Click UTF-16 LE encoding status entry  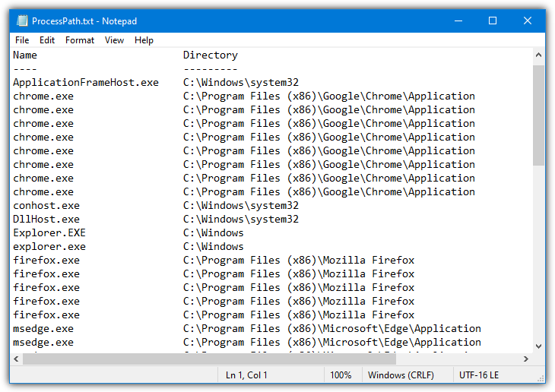coord(479,375)
